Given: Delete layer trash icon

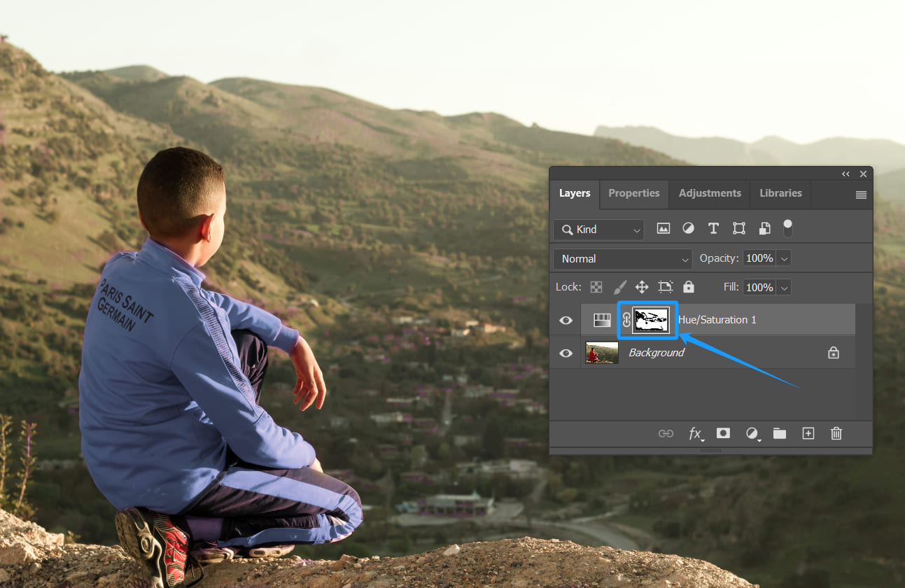Looking at the screenshot, I should [x=836, y=434].
